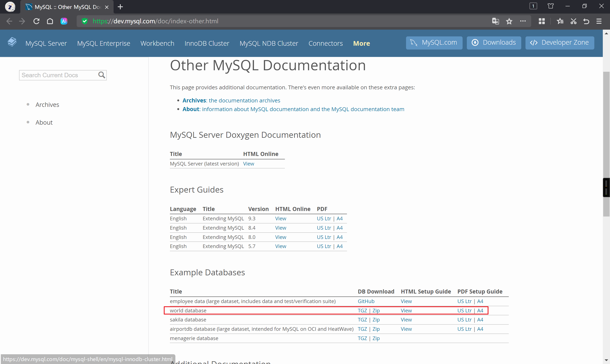
Task: Click the undo closed tab icon
Action: tap(586, 21)
